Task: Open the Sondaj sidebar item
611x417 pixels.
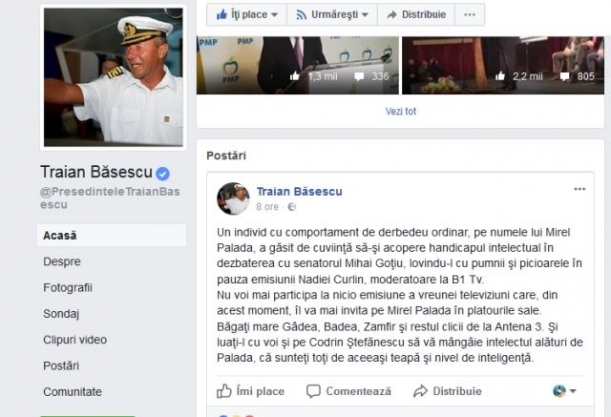Action: [61, 314]
